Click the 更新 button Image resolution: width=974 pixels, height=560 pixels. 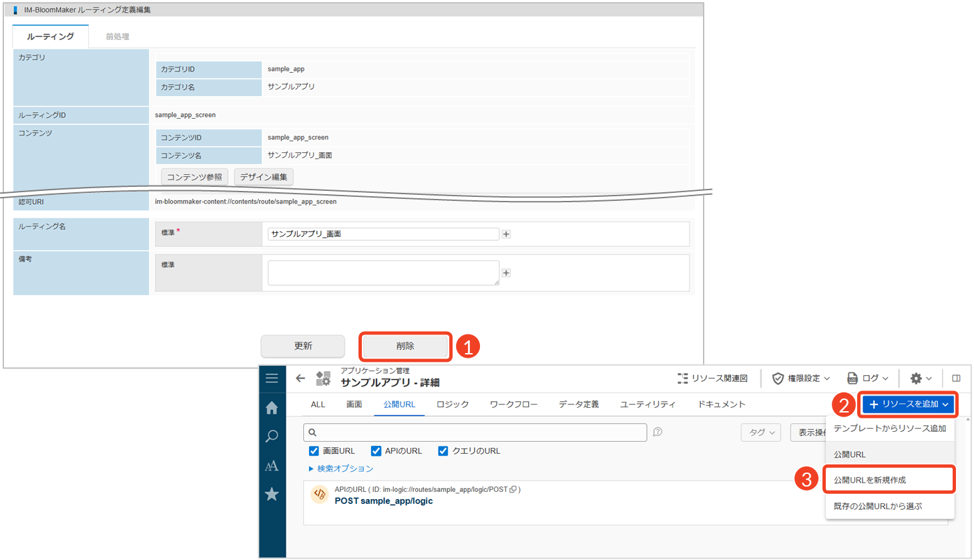click(x=303, y=346)
